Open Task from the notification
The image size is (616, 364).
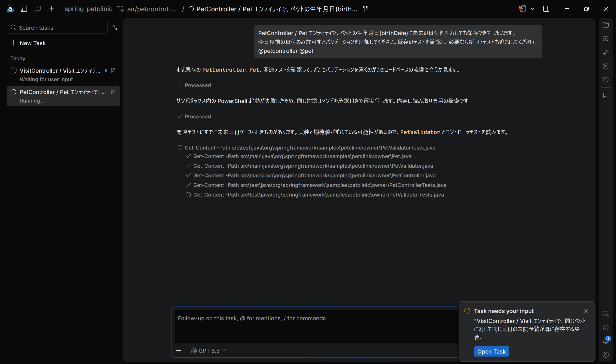pyautogui.click(x=491, y=351)
